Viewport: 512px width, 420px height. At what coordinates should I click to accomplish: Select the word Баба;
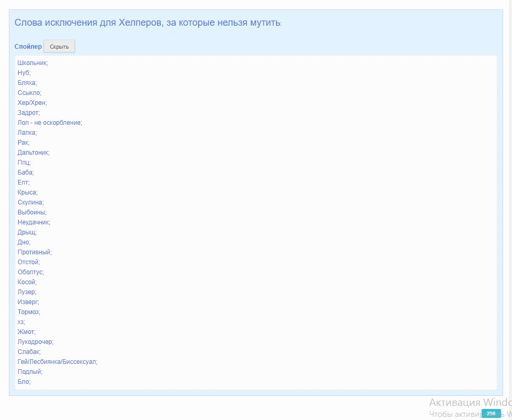[26, 173]
